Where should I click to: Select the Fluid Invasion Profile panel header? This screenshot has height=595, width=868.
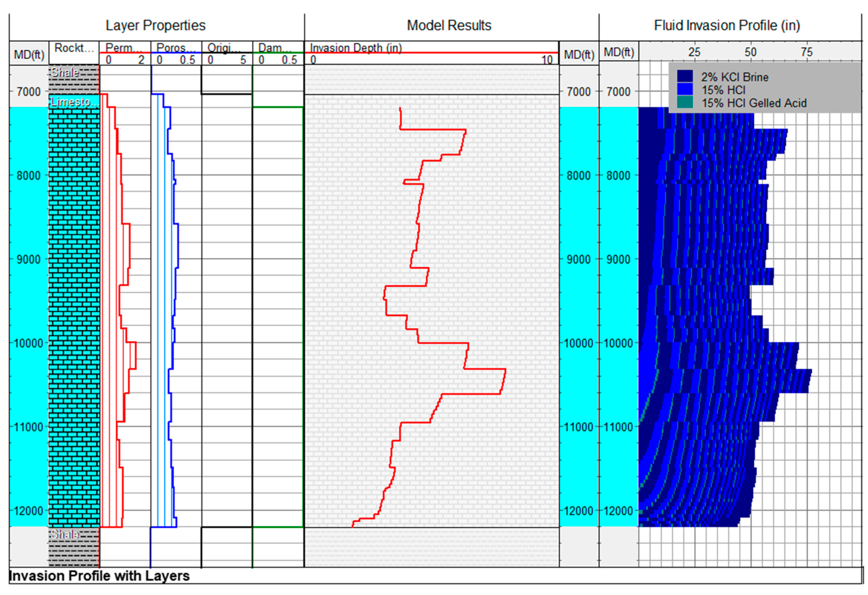[727, 25]
